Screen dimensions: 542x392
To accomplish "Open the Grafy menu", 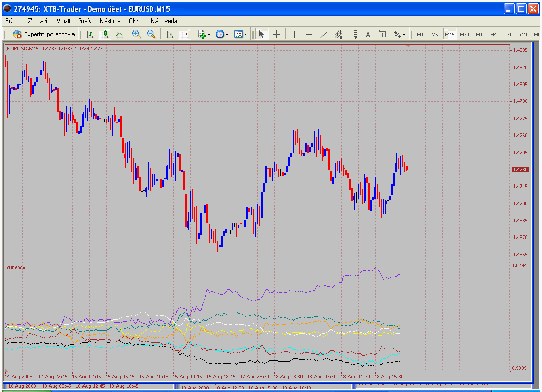I will pyautogui.click(x=85, y=21).
